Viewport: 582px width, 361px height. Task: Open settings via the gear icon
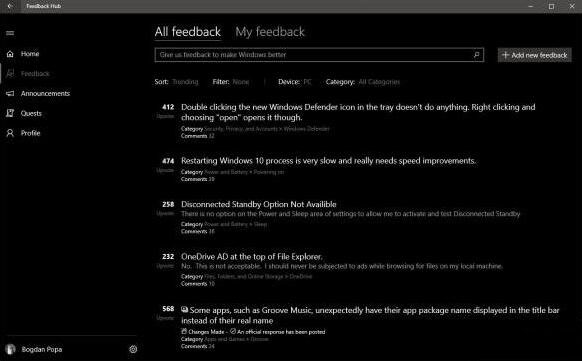click(133, 349)
